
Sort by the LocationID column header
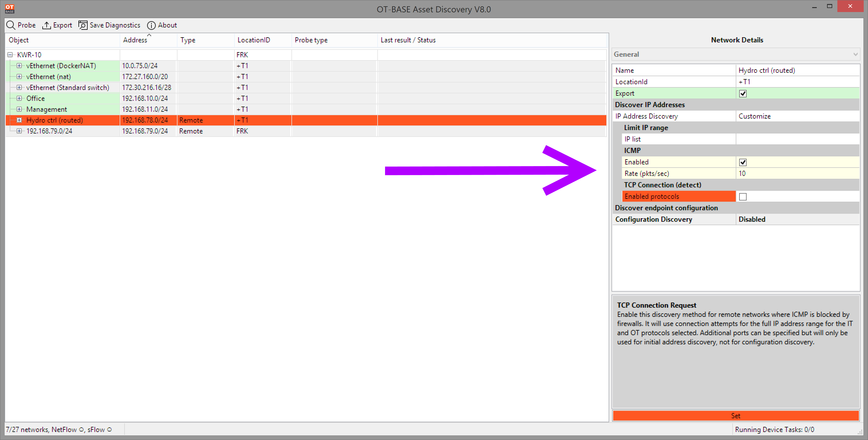tap(263, 40)
